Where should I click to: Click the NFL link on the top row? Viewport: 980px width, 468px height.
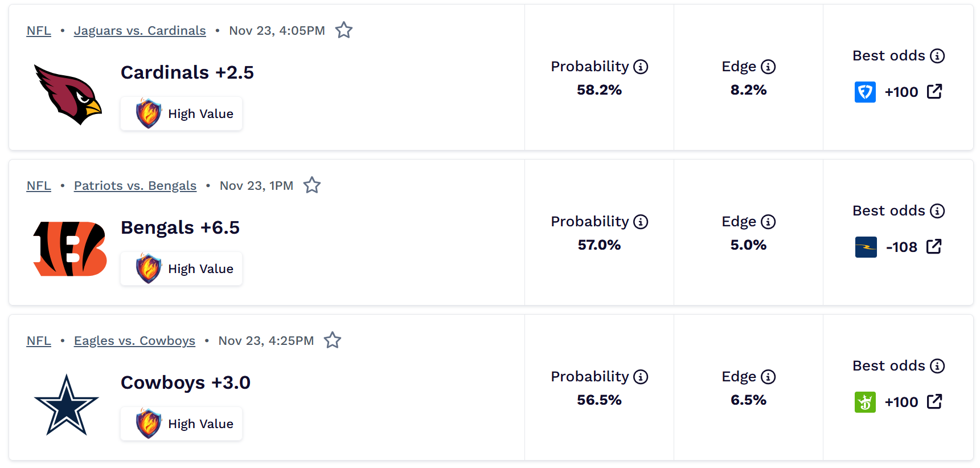pos(38,30)
